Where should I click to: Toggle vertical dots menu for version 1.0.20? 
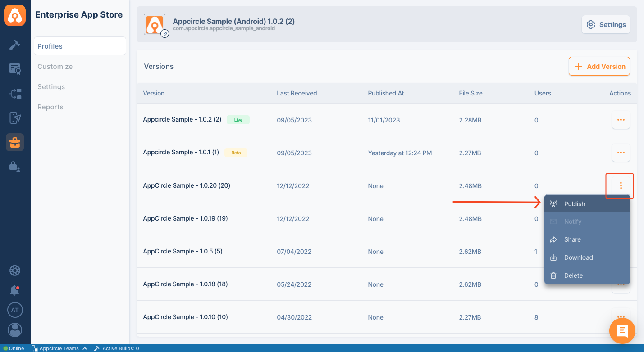[x=621, y=185]
